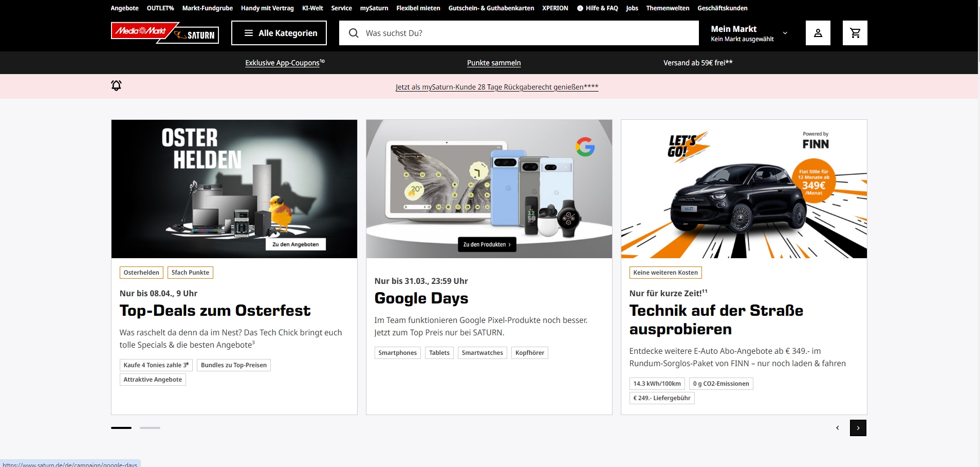
Task: Open Jobs menu item
Action: (632, 8)
